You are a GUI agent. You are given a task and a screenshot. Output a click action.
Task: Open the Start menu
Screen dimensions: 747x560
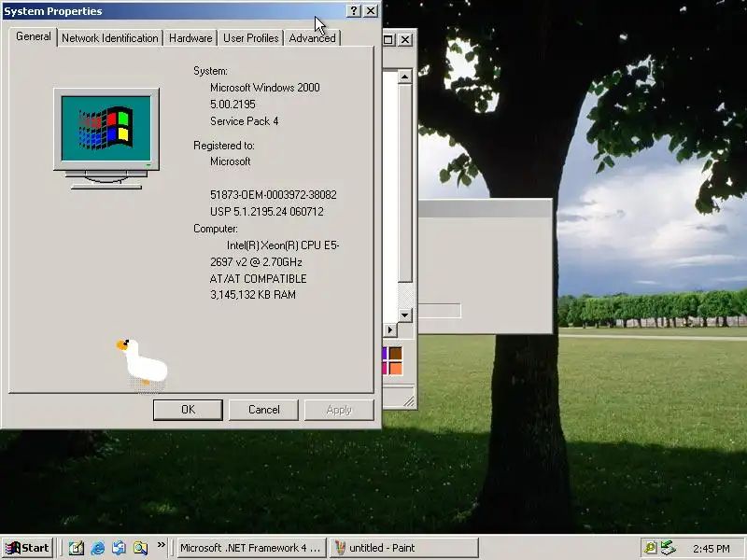tap(27, 548)
